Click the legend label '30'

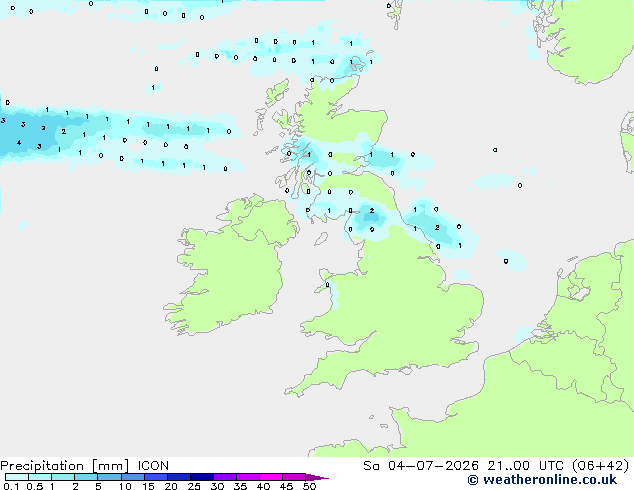point(217,486)
